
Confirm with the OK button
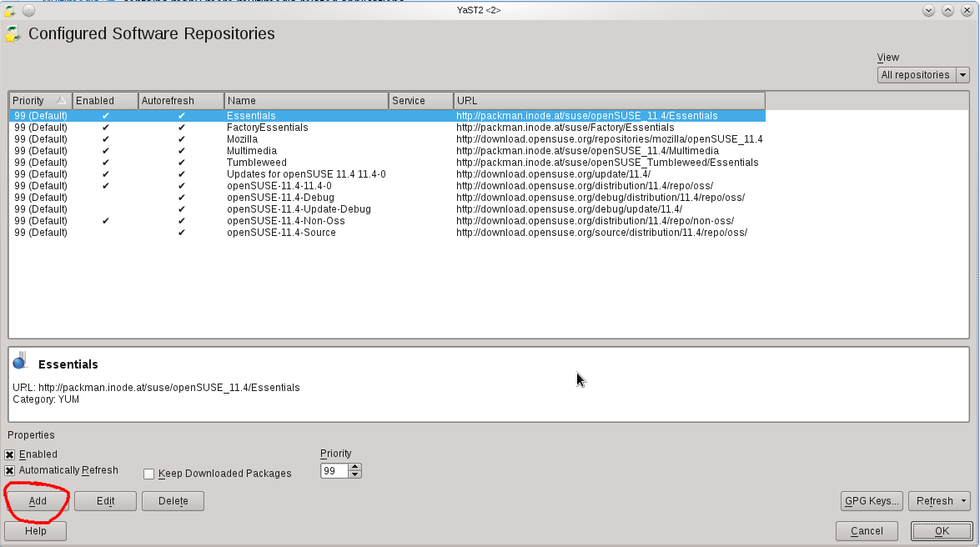pyautogui.click(x=942, y=531)
